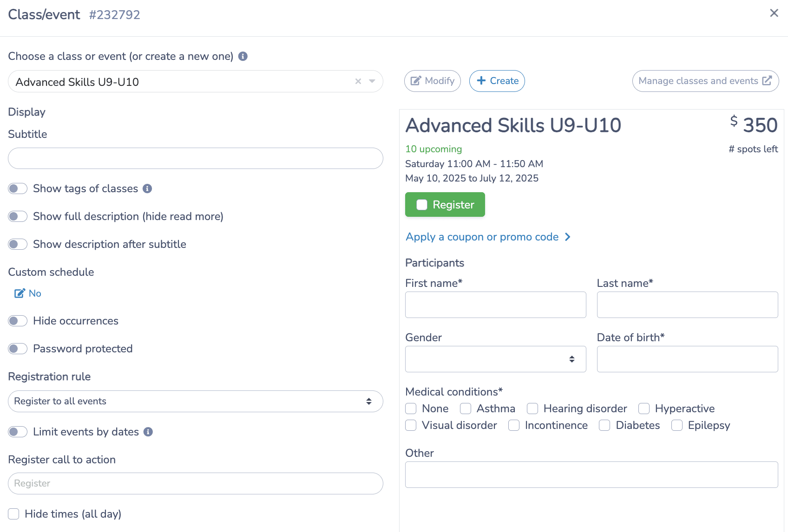This screenshot has width=788, height=532.
Task: Check the Hearing disorder checkbox
Action: (532, 409)
